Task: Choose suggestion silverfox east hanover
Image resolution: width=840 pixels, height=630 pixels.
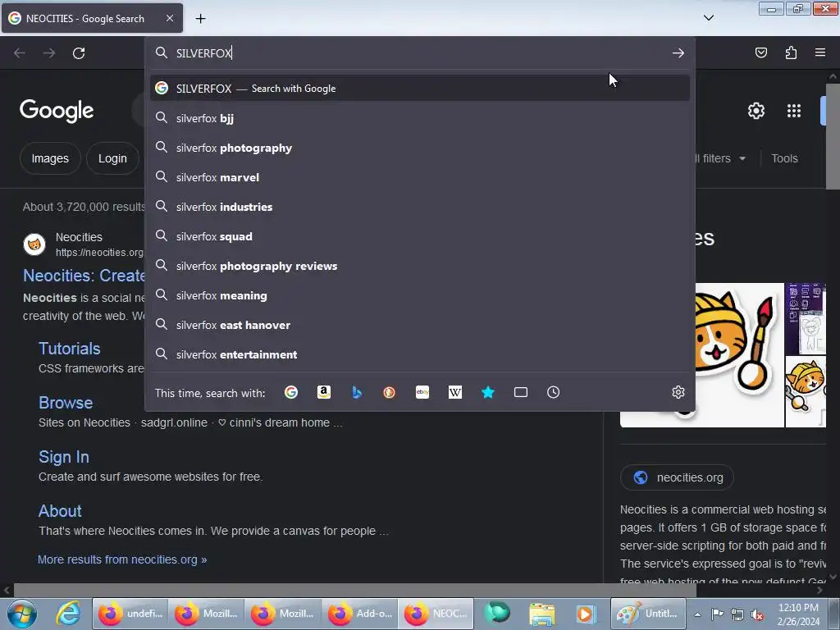Action: (x=420, y=325)
